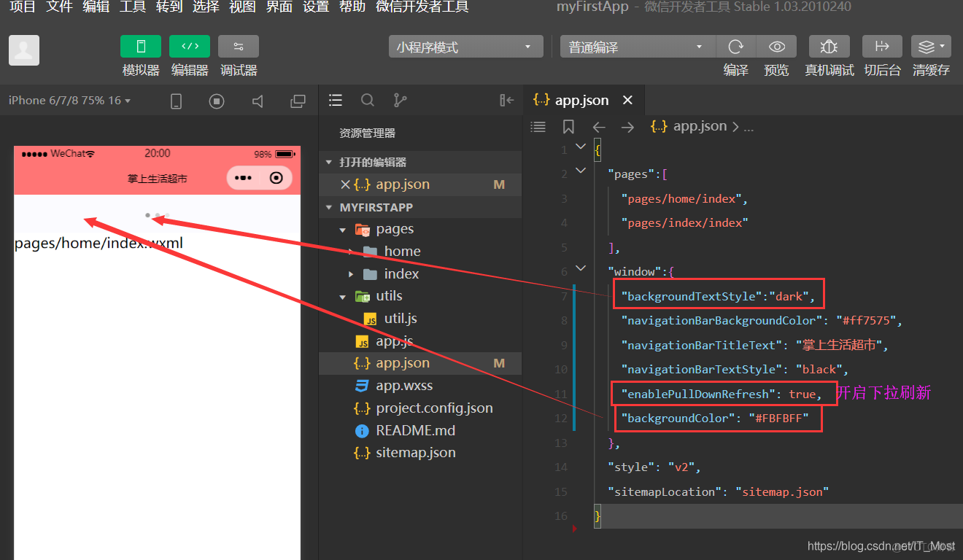Click the bookmark icon in editor toolbar

click(568, 127)
